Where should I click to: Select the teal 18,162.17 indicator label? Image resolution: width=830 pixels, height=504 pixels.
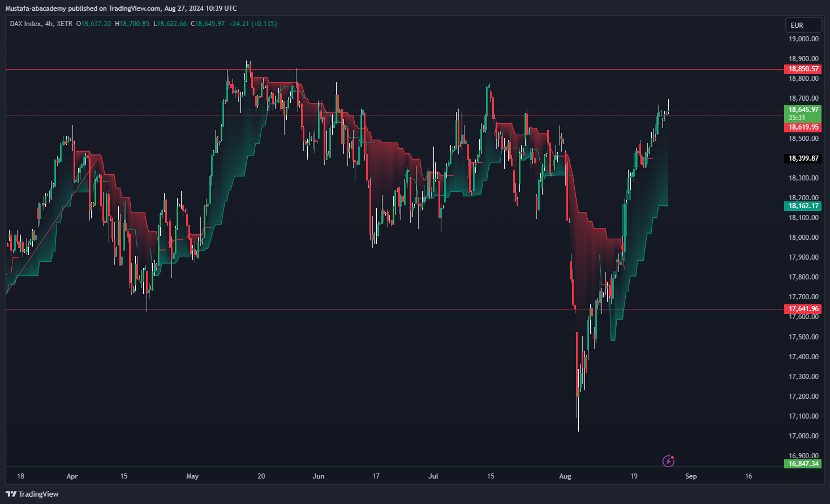pyautogui.click(x=802, y=206)
